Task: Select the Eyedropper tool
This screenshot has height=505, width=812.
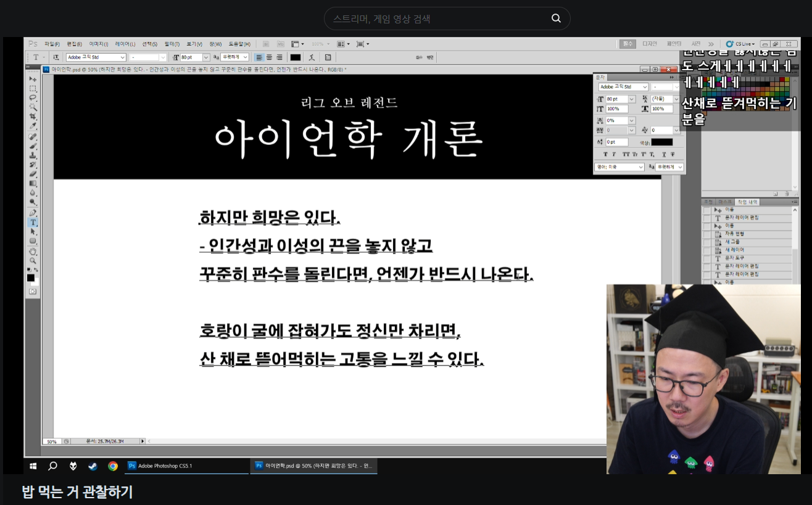Action: point(33,125)
